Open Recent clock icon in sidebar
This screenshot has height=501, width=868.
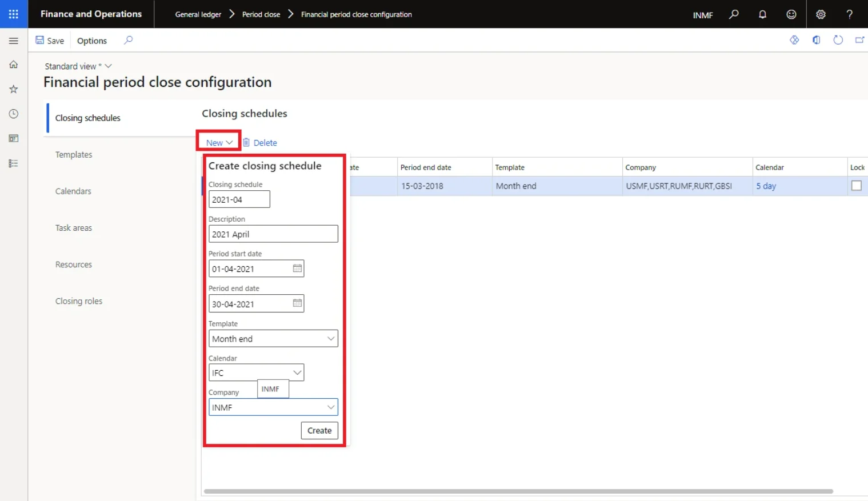(14, 114)
